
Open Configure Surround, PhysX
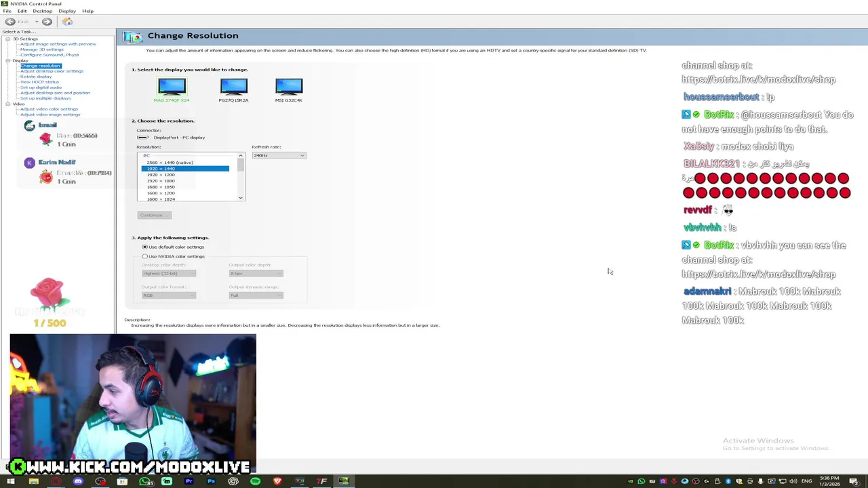(50, 55)
